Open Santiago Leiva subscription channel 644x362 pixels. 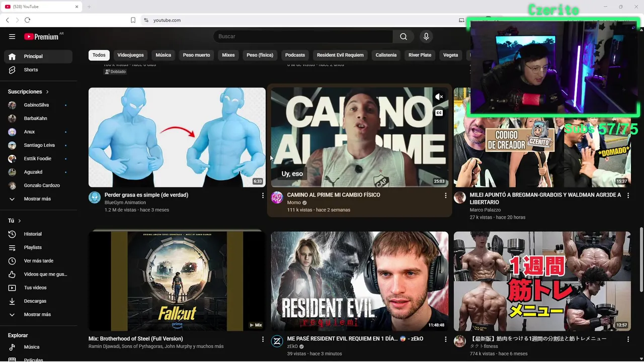click(38, 145)
